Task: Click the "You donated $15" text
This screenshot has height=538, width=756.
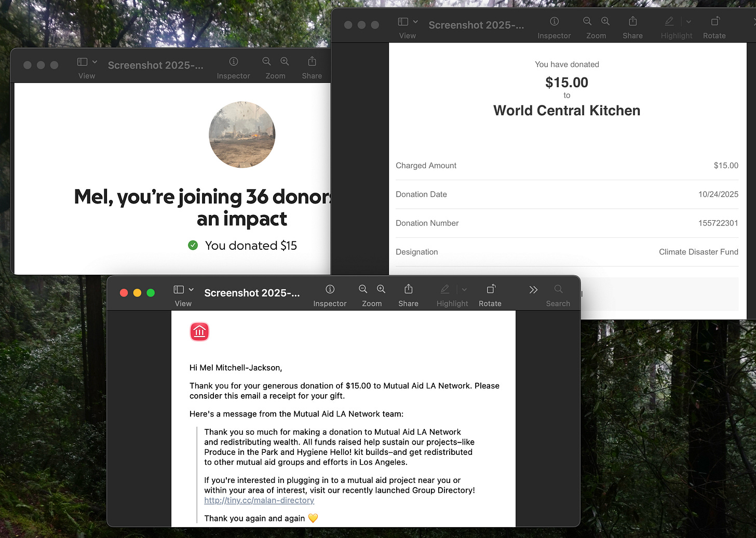Action: pyautogui.click(x=251, y=246)
